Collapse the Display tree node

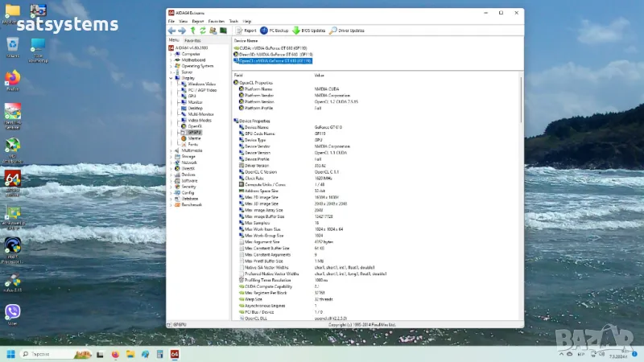tap(171, 78)
